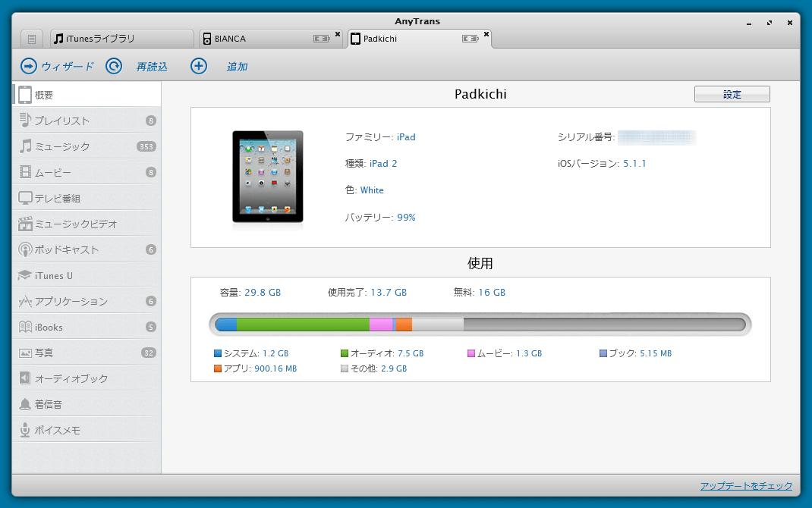Click the アップデートをチェック update link
The height and width of the screenshot is (508, 812).
click(x=746, y=486)
